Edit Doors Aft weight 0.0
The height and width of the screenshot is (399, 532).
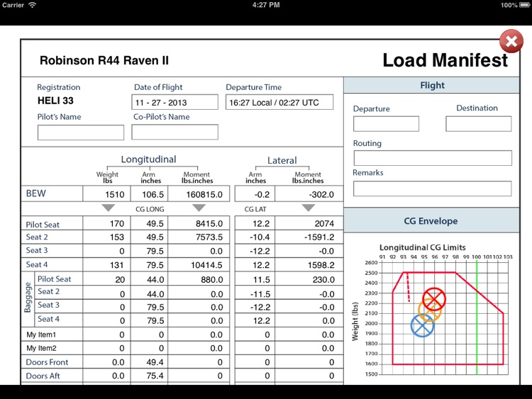pos(106,376)
